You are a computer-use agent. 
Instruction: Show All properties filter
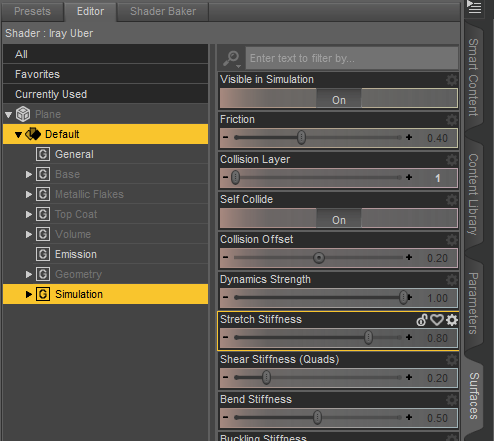105,54
